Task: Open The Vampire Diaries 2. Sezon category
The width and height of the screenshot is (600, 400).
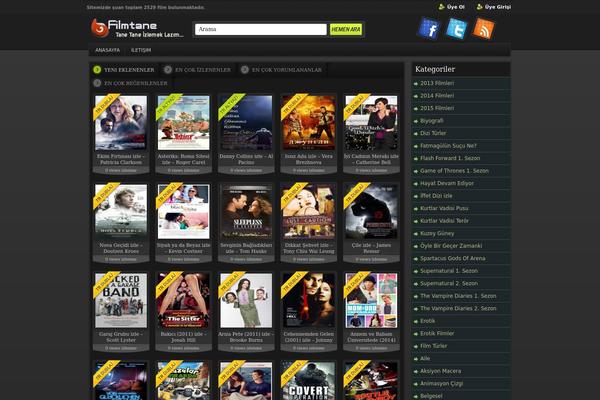Action: pos(458,309)
